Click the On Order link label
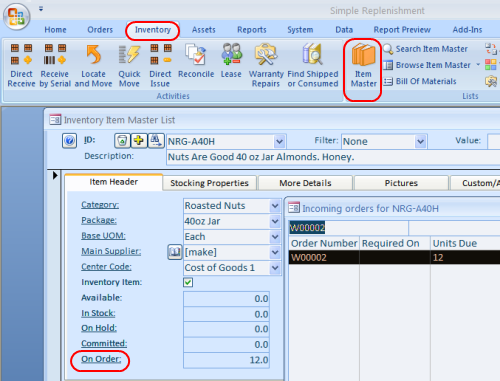Viewport: 500px width, 381px height. (101, 359)
